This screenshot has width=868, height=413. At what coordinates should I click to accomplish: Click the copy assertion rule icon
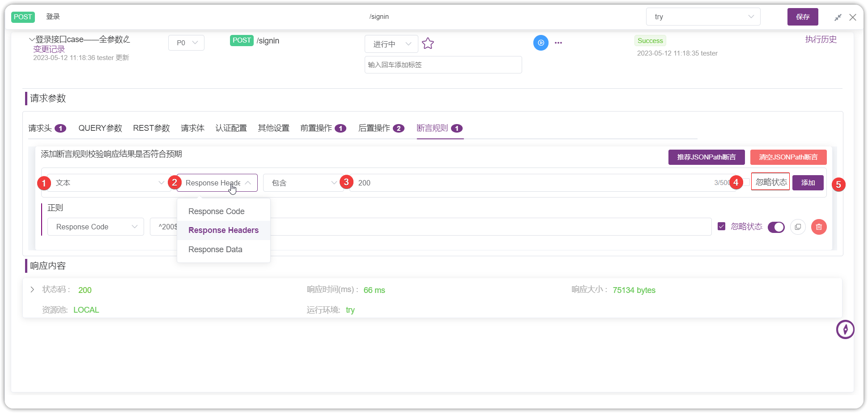[x=798, y=227]
